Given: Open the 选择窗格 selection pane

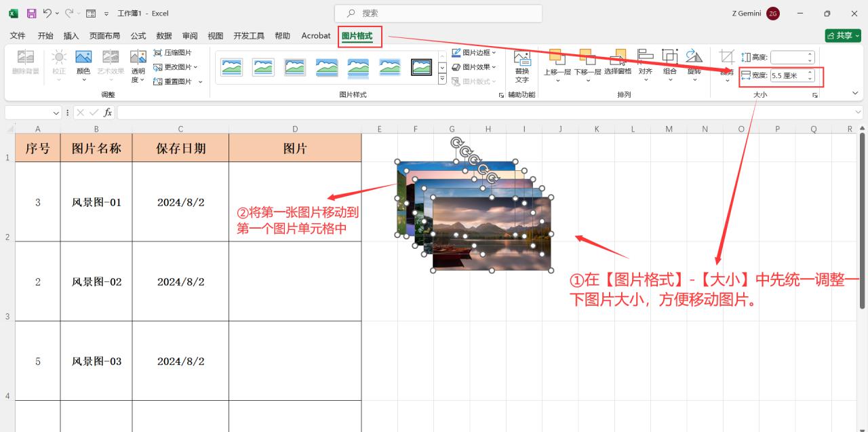Looking at the screenshot, I should point(618,62).
